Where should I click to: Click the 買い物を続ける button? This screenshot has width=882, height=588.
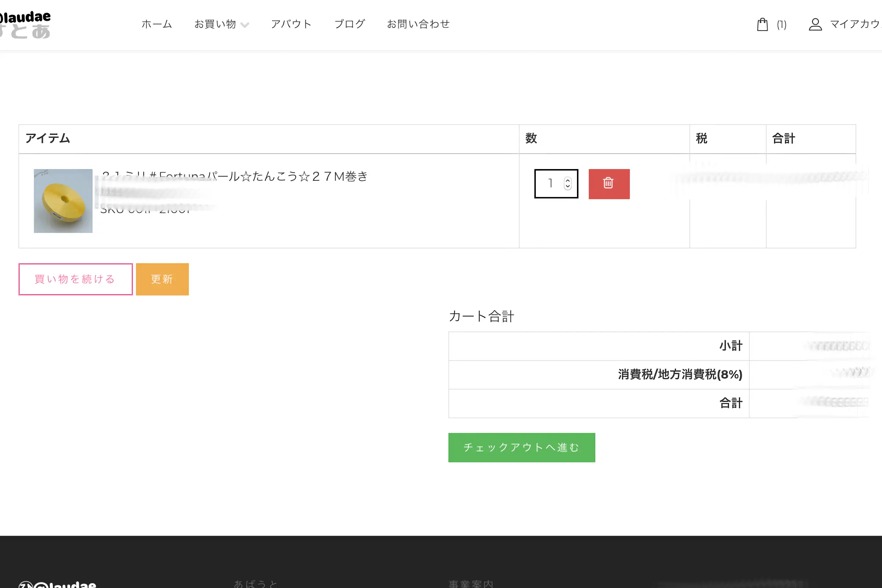(75, 279)
